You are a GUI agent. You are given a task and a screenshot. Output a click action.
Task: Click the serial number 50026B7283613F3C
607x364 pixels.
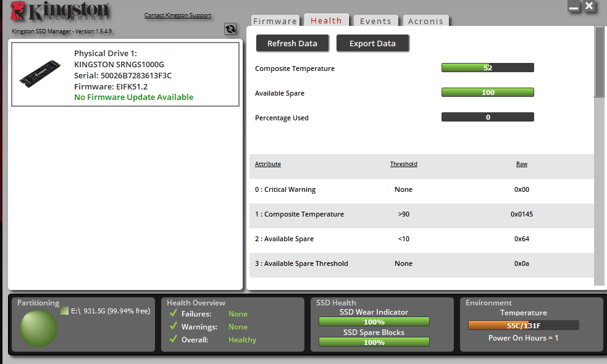click(136, 75)
